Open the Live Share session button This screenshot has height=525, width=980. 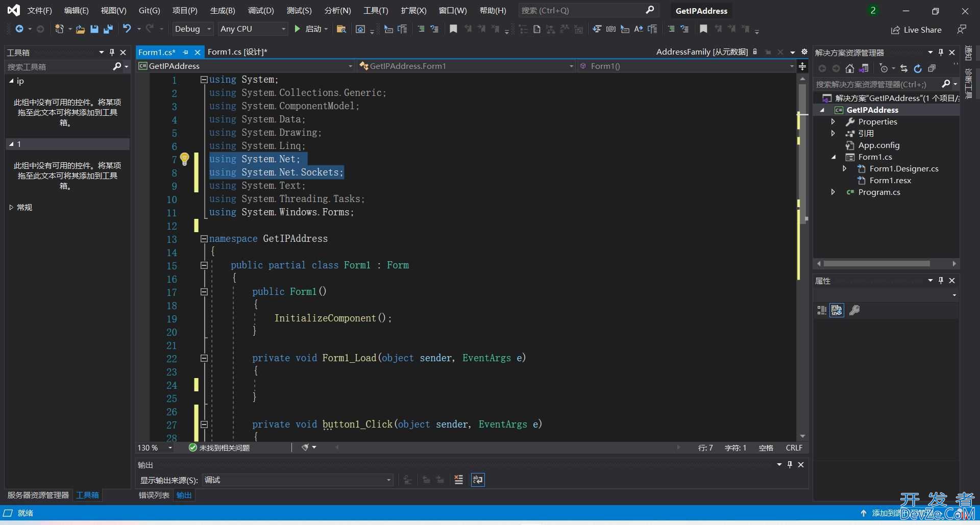point(917,30)
